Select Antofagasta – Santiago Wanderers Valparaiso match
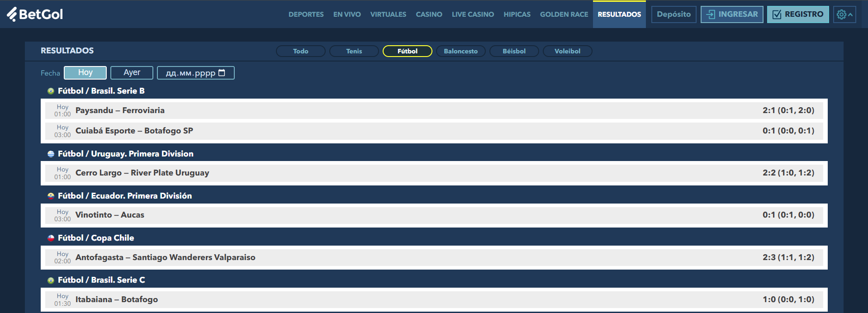This screenshot has width=868, height=313. coord(434,257)
